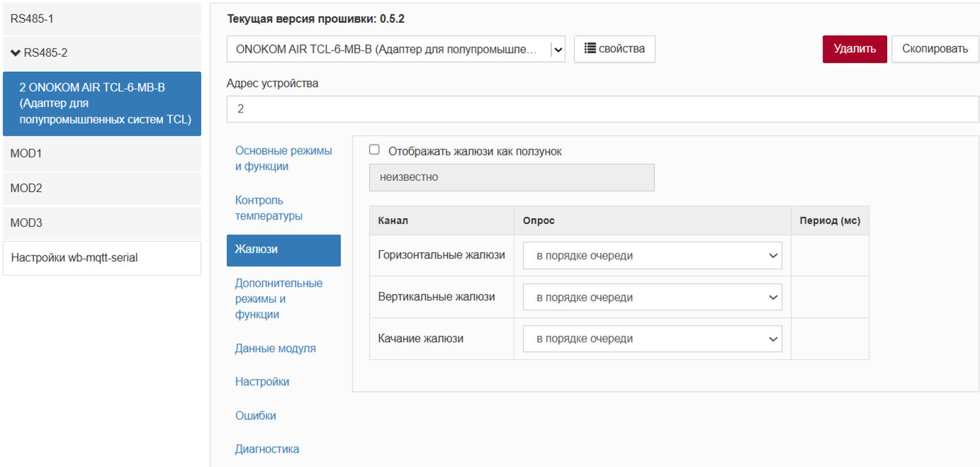Image resolution: width=980 pixels, height=467 pixels.
Task: Open the MOD3 section
Action: point(102,223)
